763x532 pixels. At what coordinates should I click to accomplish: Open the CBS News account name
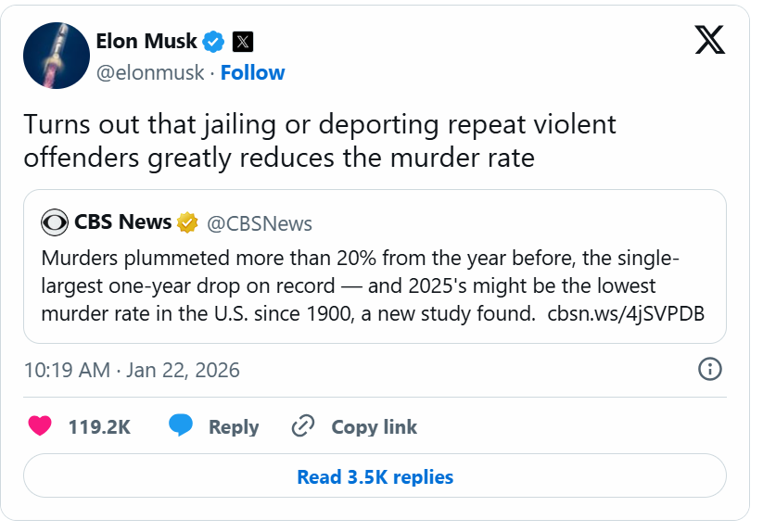pos(122,222)
